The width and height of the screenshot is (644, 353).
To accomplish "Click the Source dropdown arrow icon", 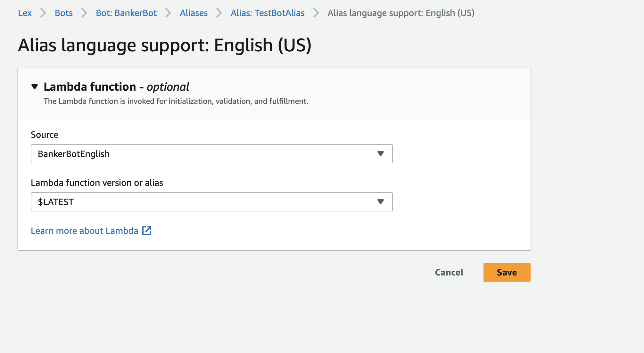I will click(x=380, y=154).
